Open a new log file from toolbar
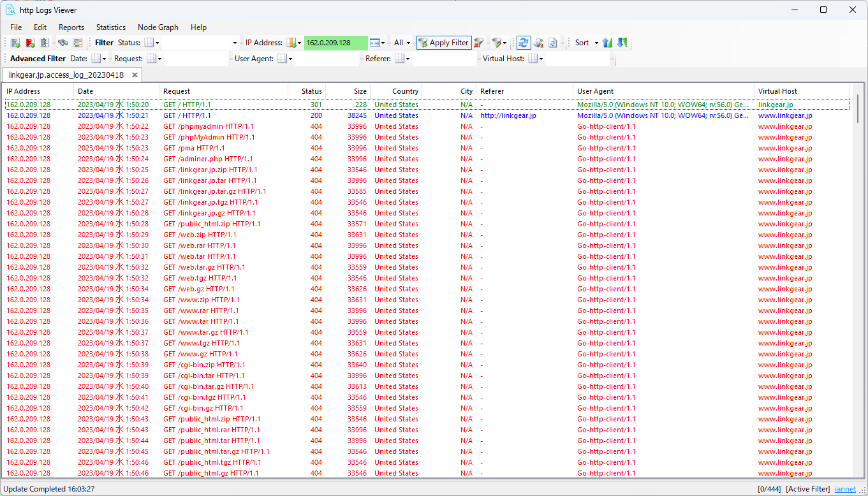The height and width of the screenshot is (496, 868). pyautogui.click(x=15, y=43)
